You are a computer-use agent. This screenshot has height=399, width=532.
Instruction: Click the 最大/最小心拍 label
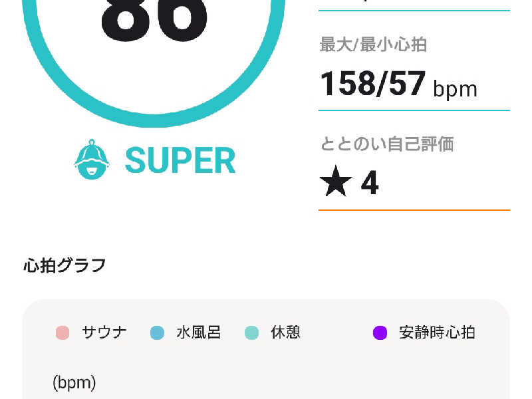373,45
